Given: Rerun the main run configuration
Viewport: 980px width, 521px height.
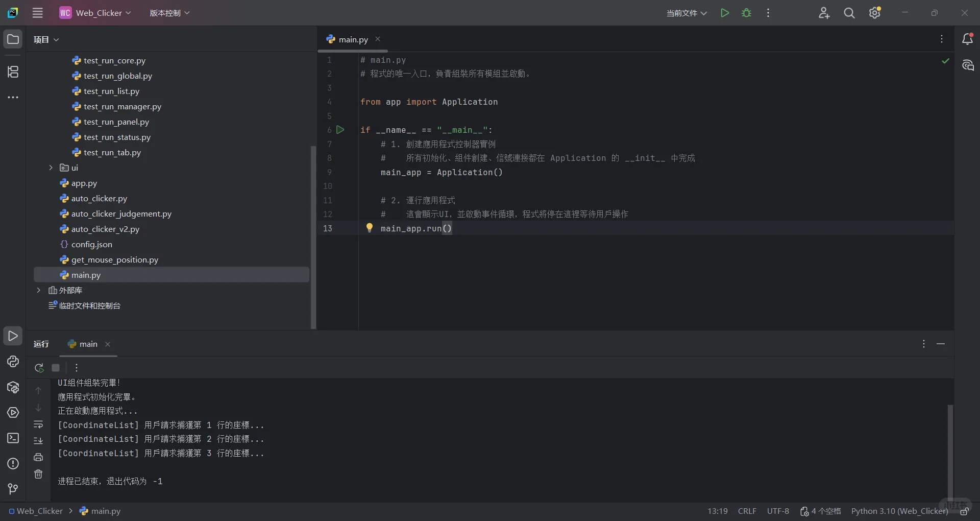Looking at the screenshot, I should pos(39,368).
